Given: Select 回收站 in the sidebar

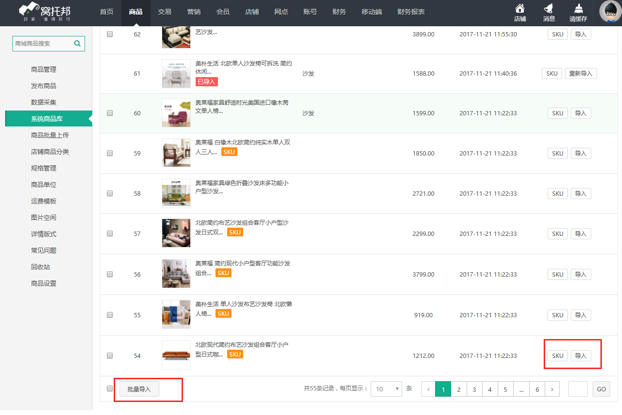Looking at the screenshot, I should [x=40, y=267].
